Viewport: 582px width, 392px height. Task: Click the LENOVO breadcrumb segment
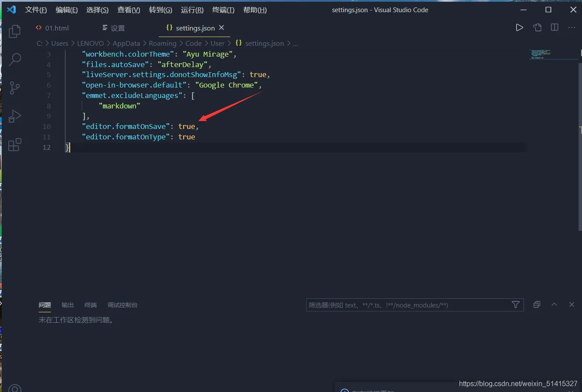tap(91, 44)
